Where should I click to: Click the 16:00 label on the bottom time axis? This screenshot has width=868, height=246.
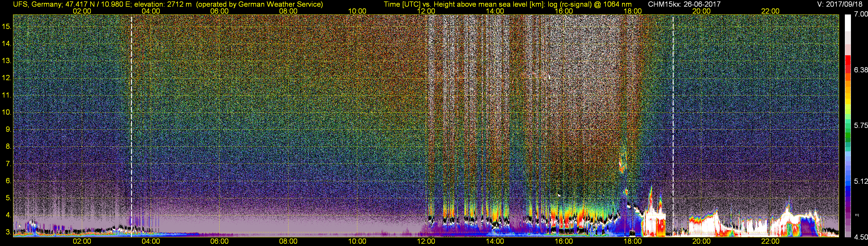pos(564,241)
